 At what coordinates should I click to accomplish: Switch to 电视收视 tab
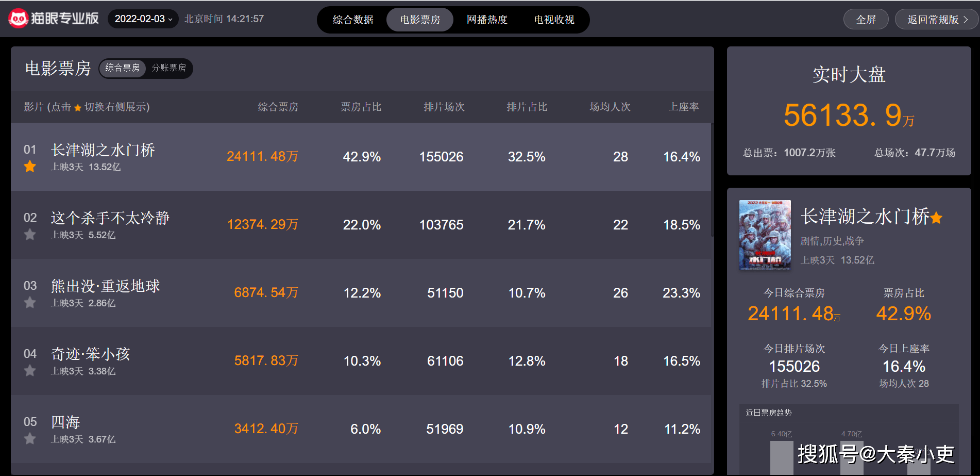554,20
